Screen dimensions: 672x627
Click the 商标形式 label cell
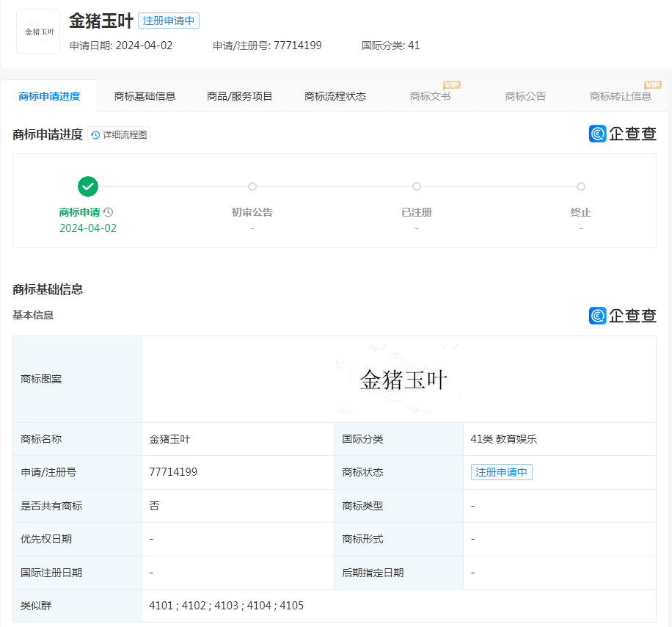(x=398, y=539)
